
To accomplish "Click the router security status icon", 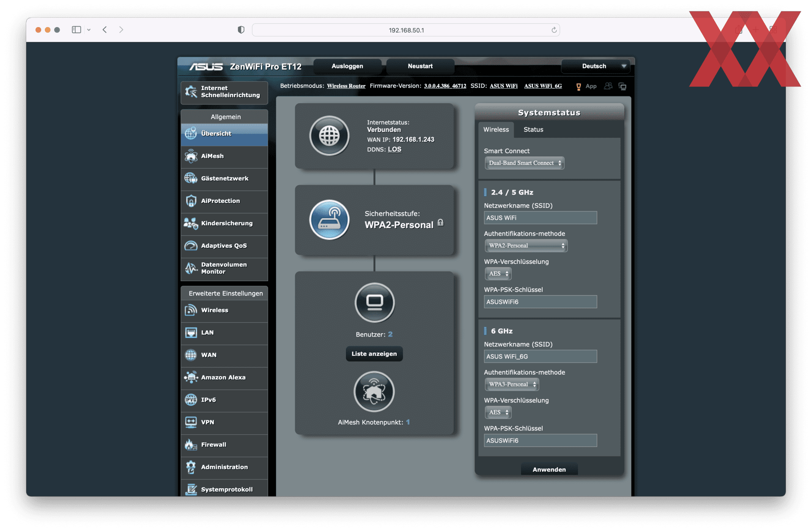I will (x=329, y=220).
